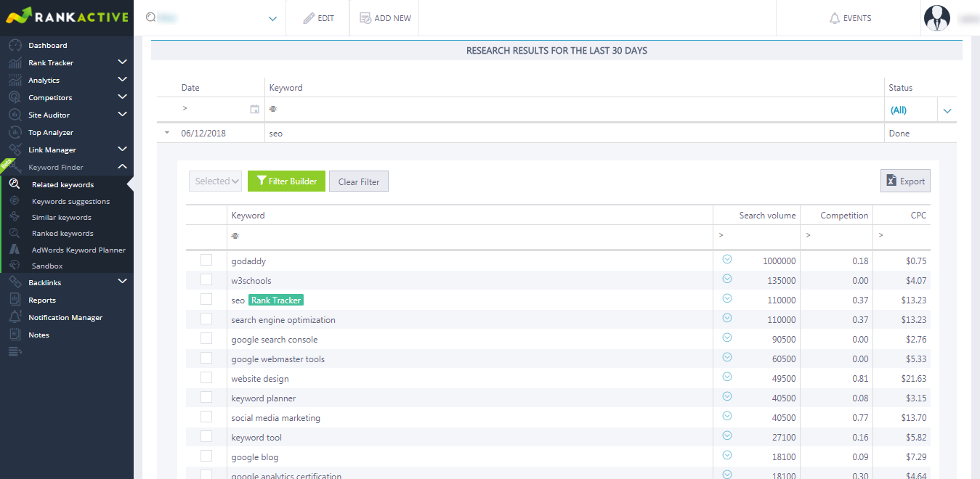The width and height of the screenshot is (980, 479).
Task: Open Similar keywords menu item
Action: 62,217
